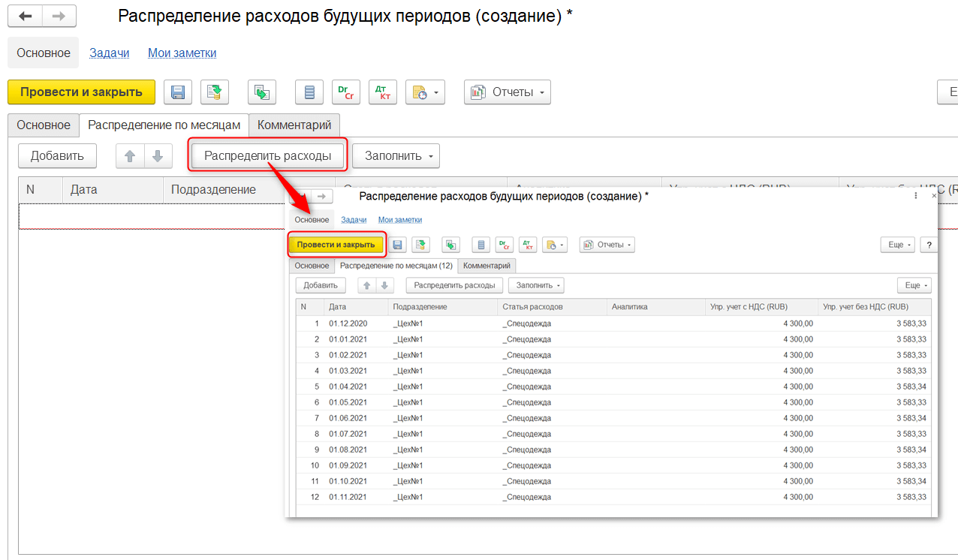Open the clock document dropdown in the background window

(x=426, y=92)
